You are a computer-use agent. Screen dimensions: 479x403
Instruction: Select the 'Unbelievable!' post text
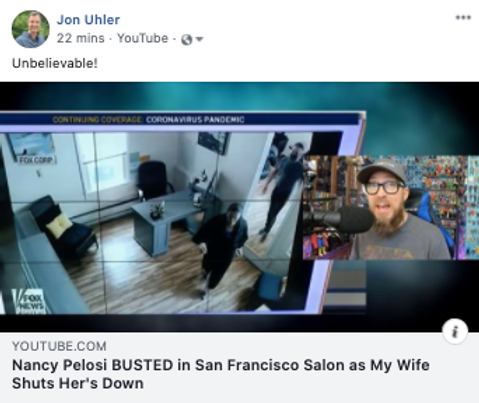(55, 63)
